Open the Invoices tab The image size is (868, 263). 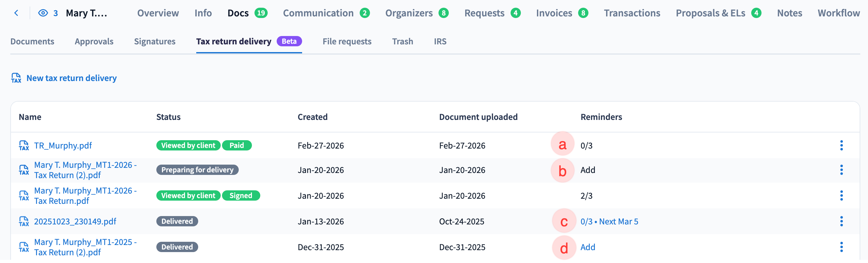point(554,13)
